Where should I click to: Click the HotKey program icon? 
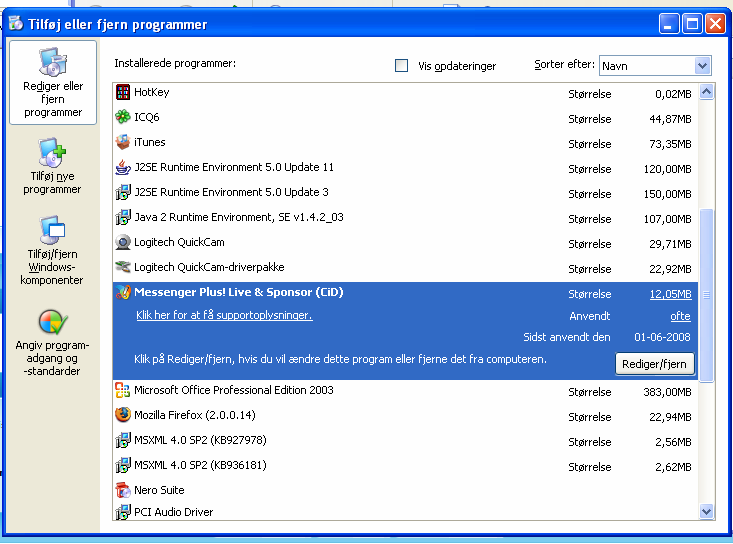click(x=123, y=92)
